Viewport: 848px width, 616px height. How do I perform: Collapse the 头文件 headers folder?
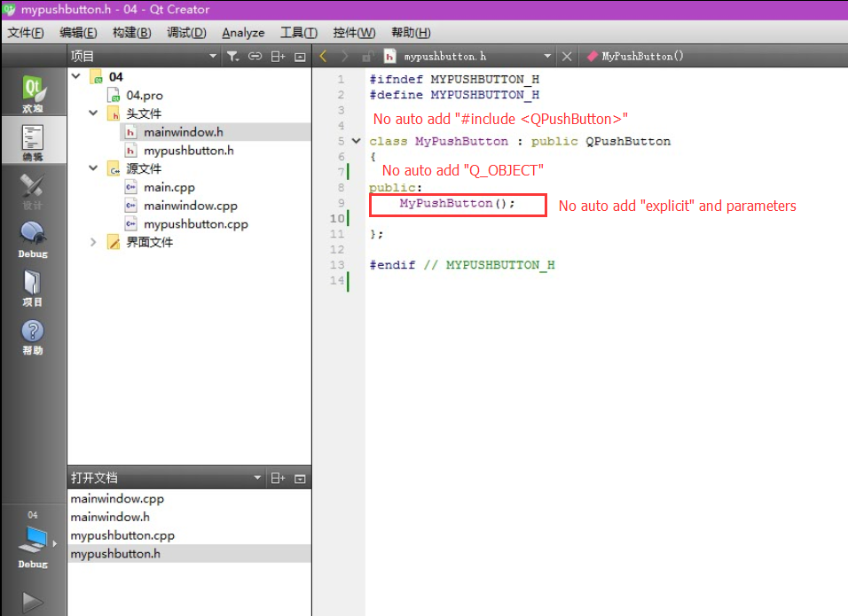[x=94, y=113]
